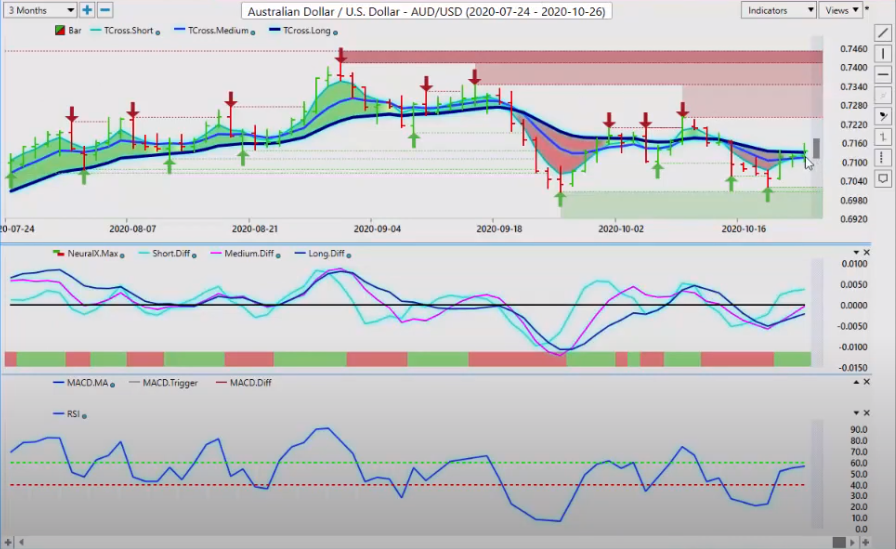Click the price chart vertical scroll thumb
Viewport: 896px width, 549px height.
817,149
